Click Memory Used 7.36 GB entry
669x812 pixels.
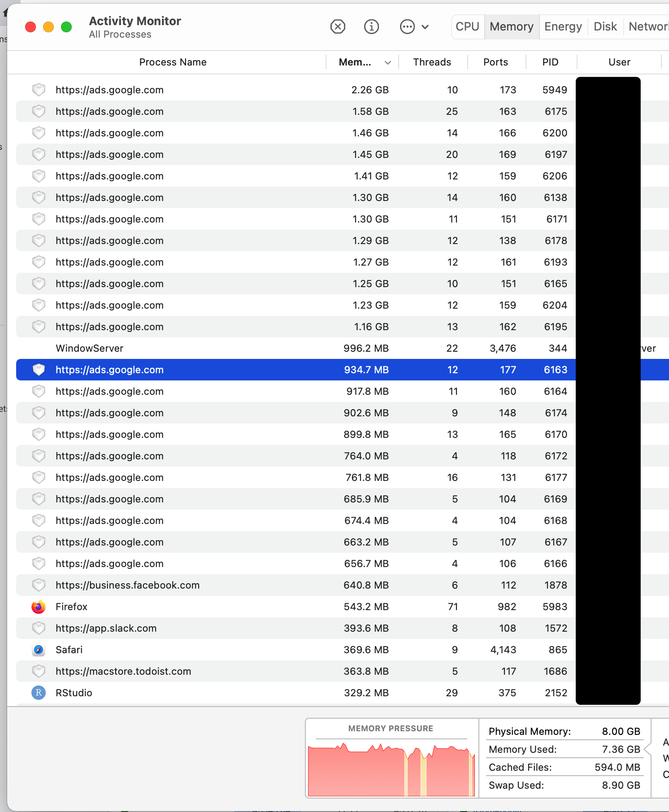point(565,750)
